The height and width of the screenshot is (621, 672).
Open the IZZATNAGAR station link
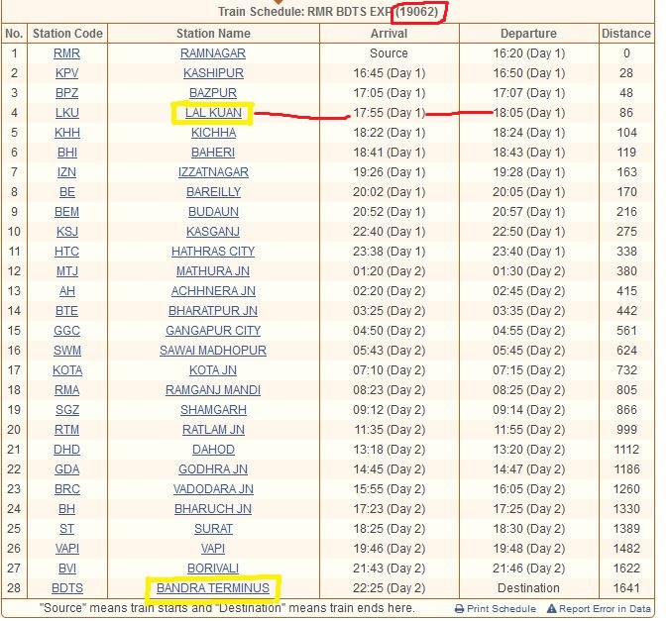pos(213,171)
